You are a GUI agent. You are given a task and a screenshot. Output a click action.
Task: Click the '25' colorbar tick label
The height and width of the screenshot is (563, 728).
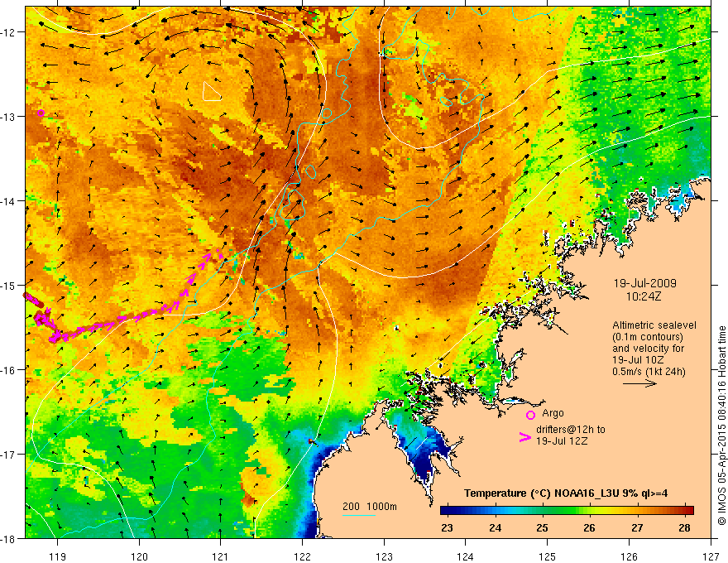pos(542,527)
